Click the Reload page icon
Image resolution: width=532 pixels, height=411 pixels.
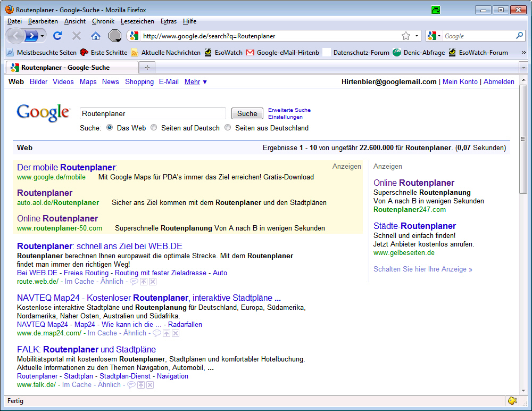click(57, 36)
